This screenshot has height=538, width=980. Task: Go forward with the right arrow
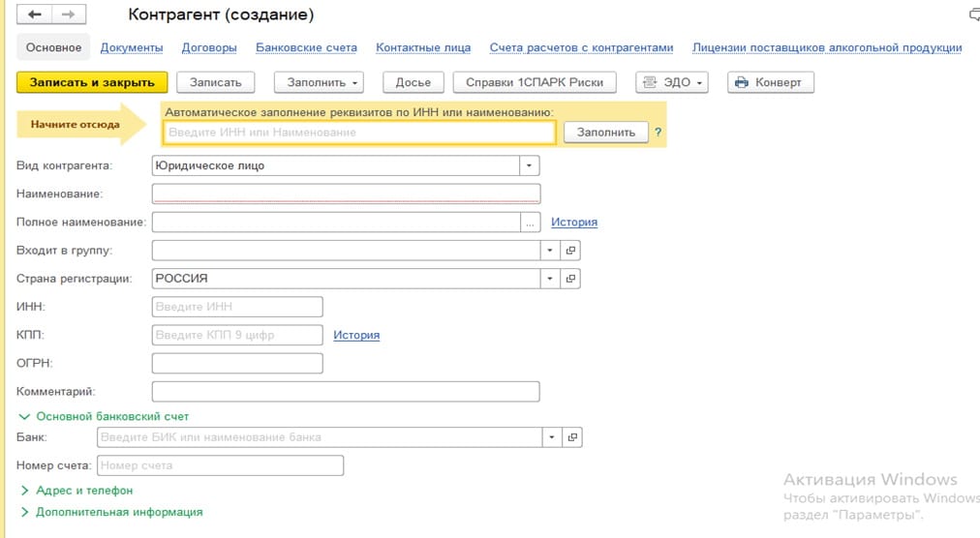[69, 15]
